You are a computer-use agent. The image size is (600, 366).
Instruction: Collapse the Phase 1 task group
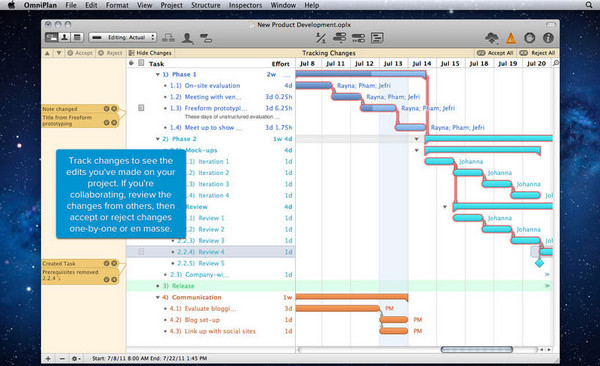click(158, 74)
